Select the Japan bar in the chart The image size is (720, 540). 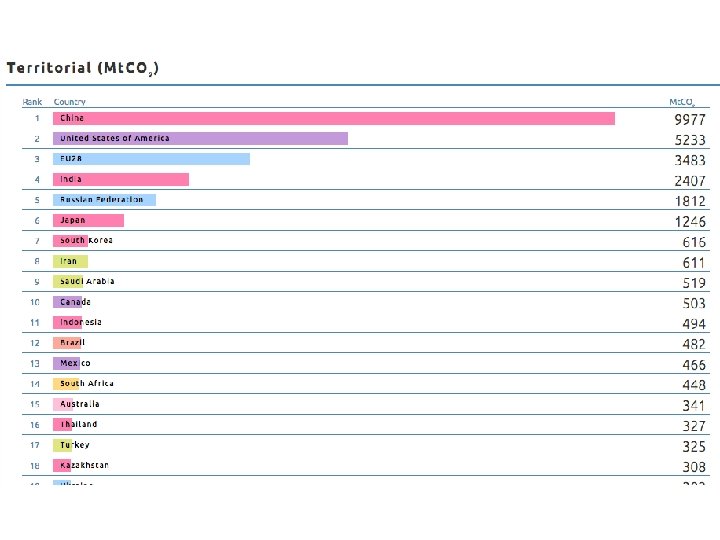tap(88, 220)
